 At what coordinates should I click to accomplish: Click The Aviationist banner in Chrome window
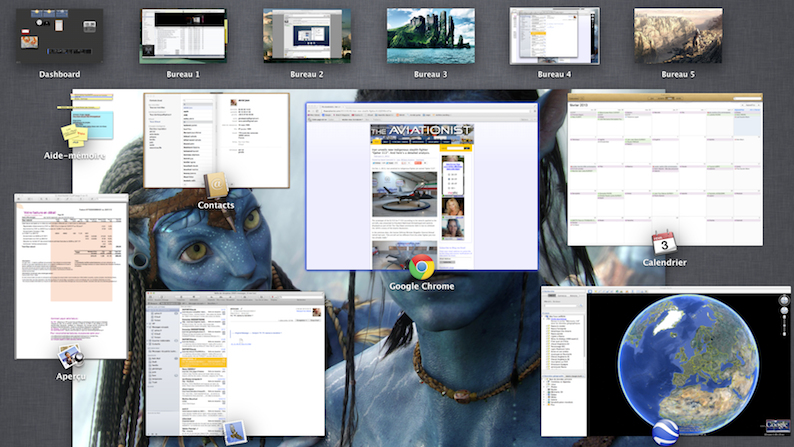tap(422, 133)
